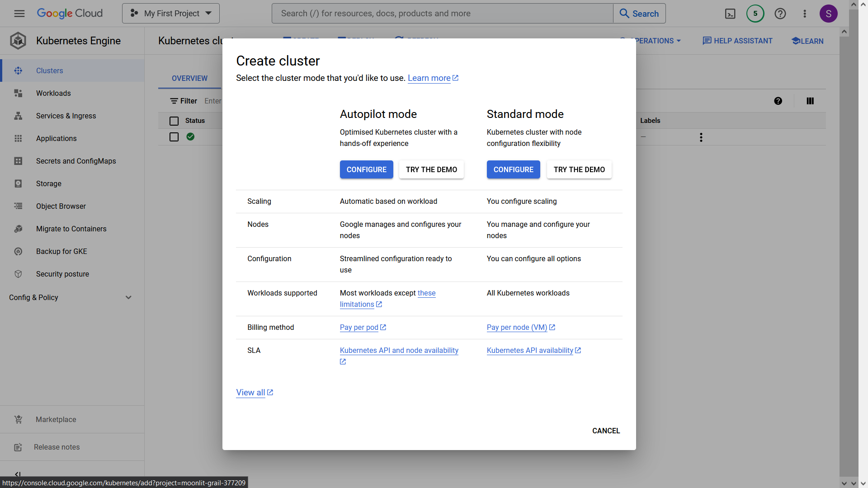Open notifications badge showing 5
868x488 pixels.
755,14
